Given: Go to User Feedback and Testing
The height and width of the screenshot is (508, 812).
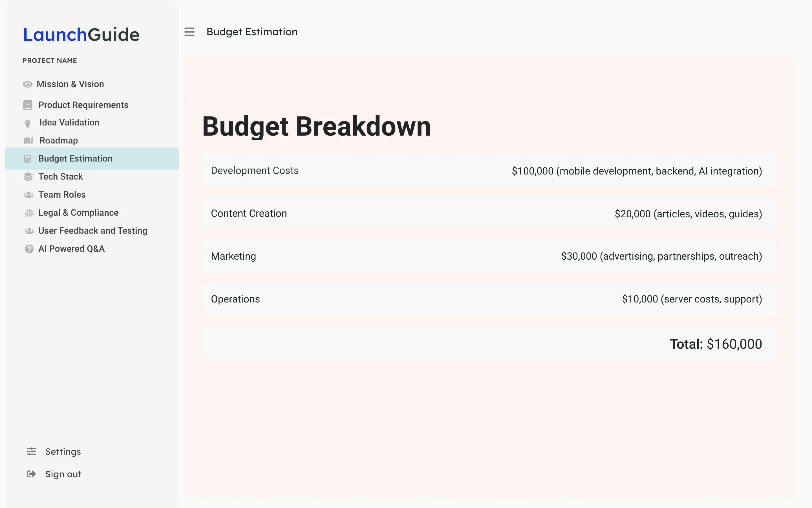Looking at the screenshot, I should tap(93, 231).
